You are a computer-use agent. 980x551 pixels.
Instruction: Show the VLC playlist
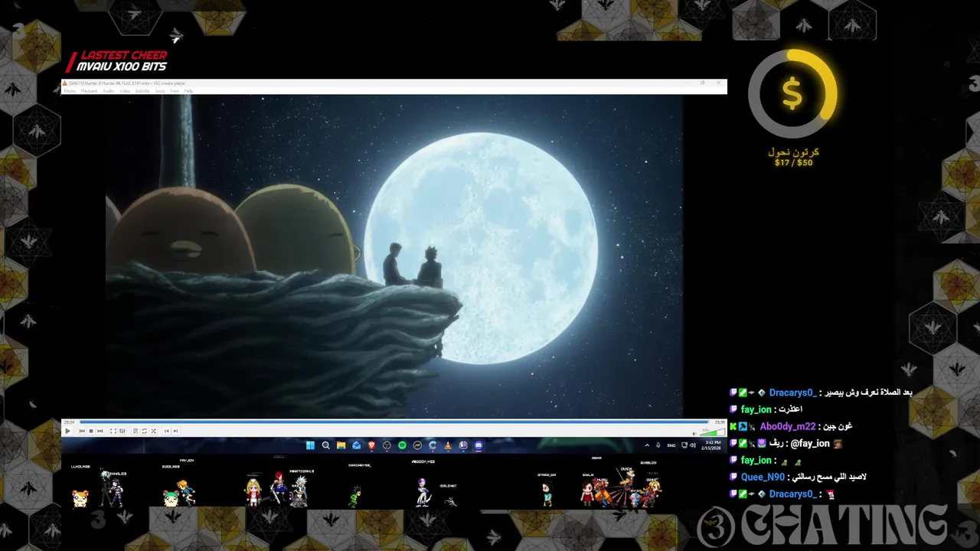[136, 431]
